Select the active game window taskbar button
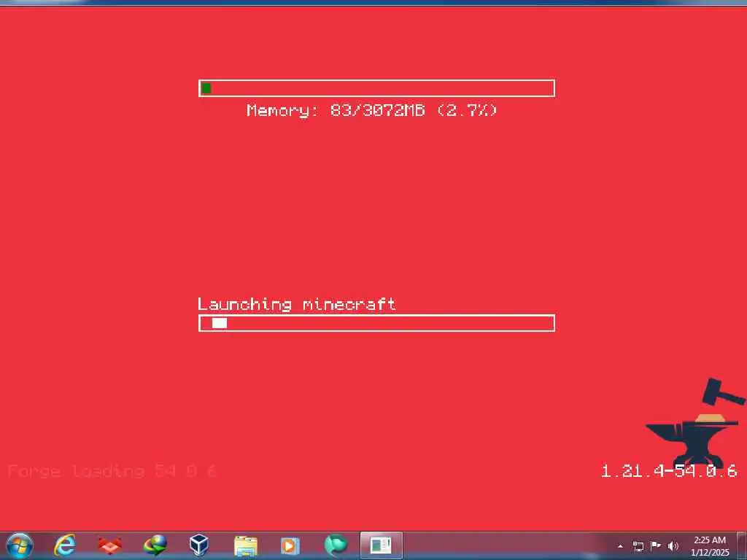Image resolution: width=747 pixels, height=560 pixels. click(381, 545)
